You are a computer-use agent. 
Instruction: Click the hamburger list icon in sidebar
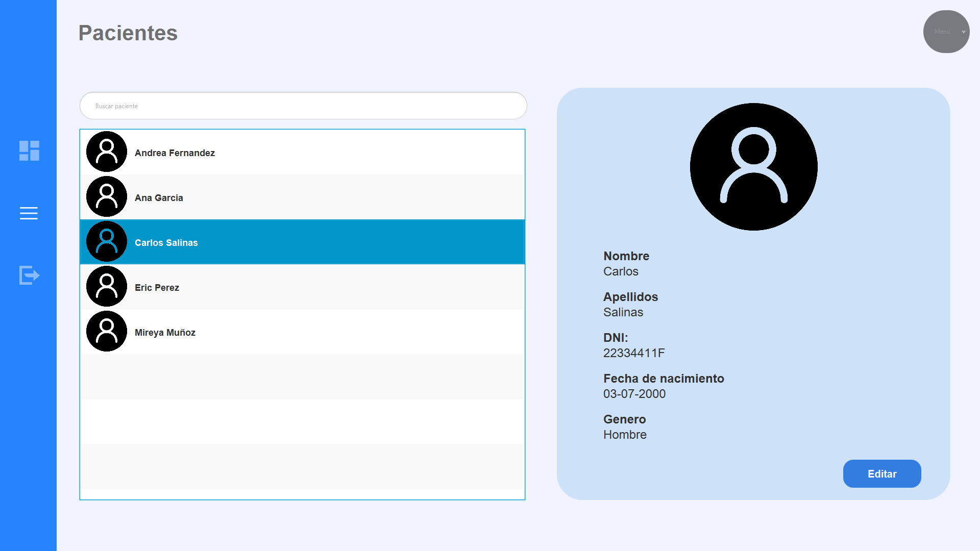tap(29, 213)
